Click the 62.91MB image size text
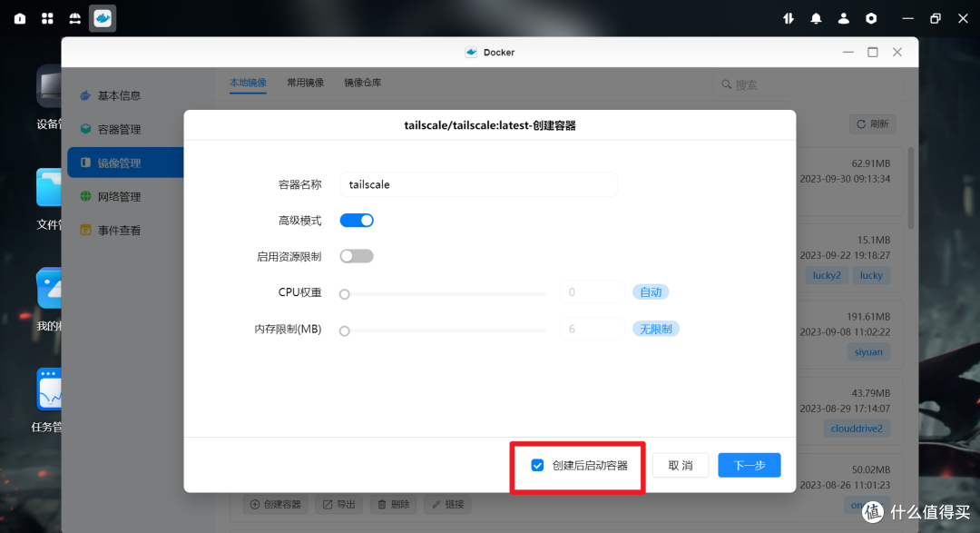The image size is (980, 533). pos(871,163)
